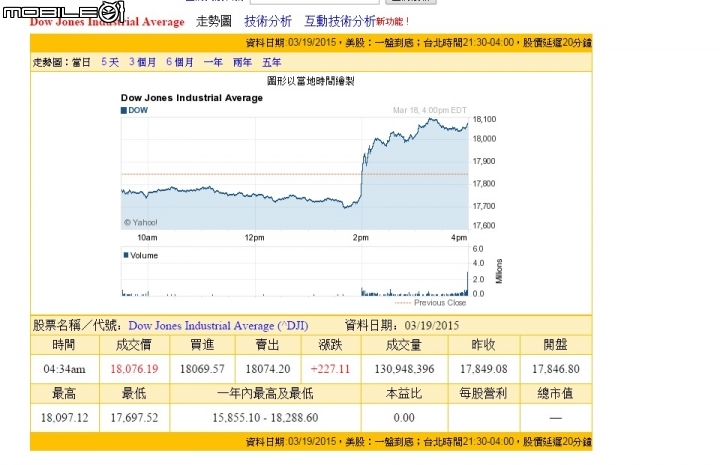Click the 2pm label on chart axis
Image resolution: width=720 pixels, height=465 pixels.
coord(360,237)
